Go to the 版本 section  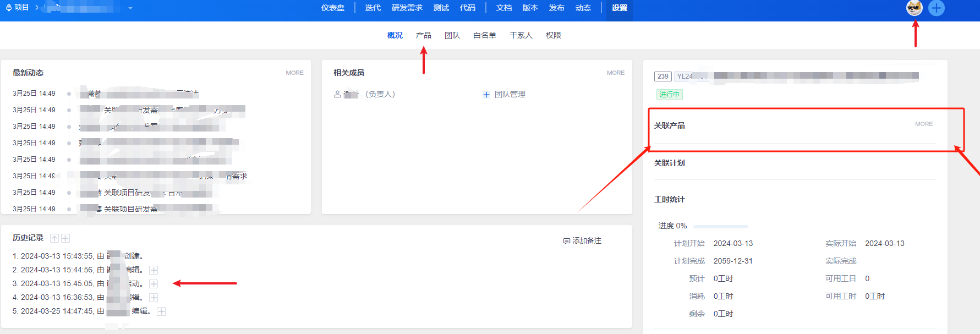[x=530, y=8]
